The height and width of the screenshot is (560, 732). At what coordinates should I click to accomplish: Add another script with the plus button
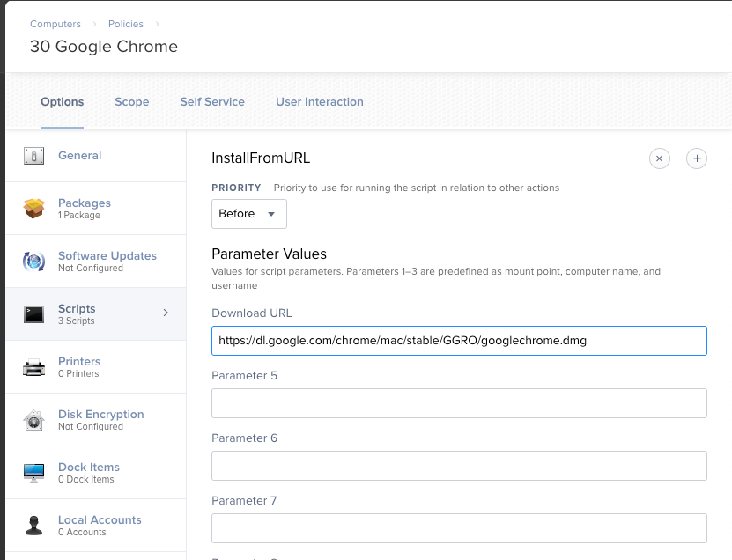(x=697, y=158)
